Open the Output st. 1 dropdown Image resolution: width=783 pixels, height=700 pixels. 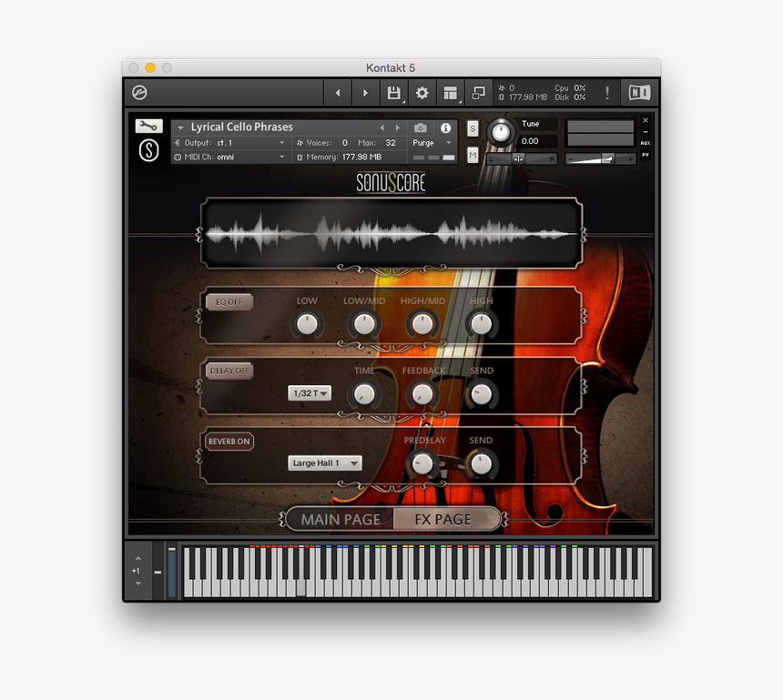click(229, 143)
